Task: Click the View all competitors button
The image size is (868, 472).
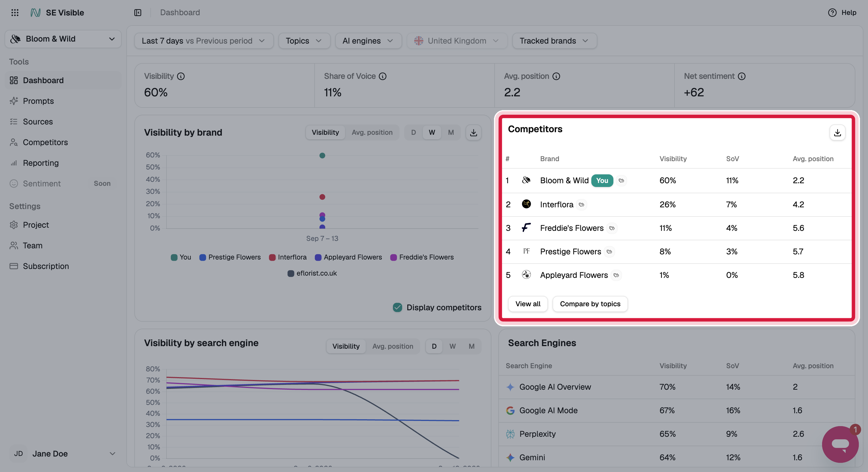Action: pos(528,304)
